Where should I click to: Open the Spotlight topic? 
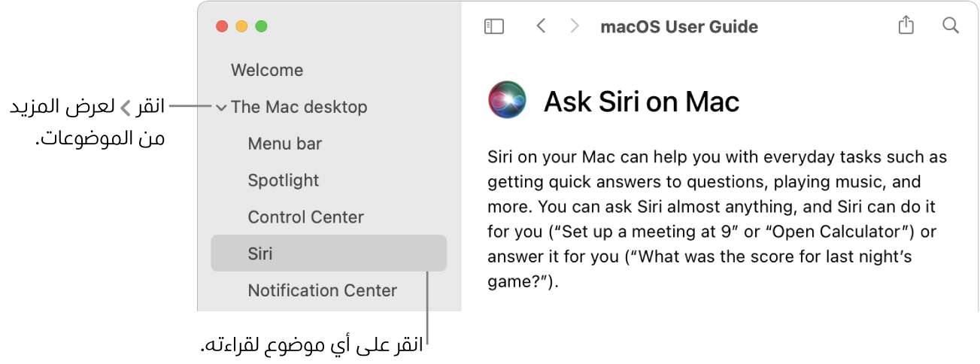[284, 180]
